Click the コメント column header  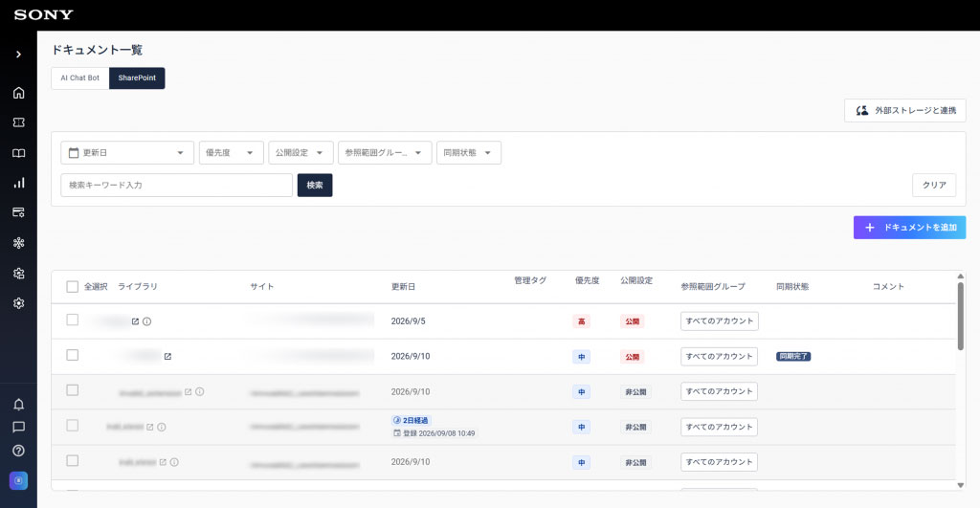[x=888, y=287]
